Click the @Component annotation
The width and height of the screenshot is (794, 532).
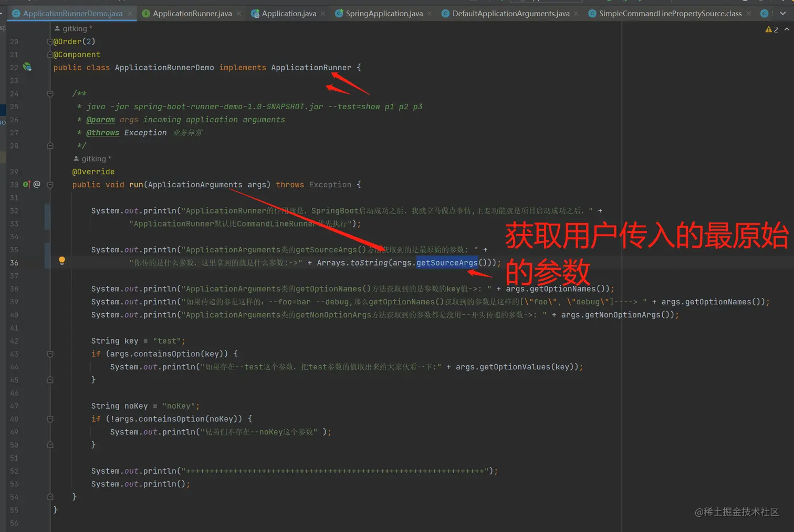(x=77, y=55)
